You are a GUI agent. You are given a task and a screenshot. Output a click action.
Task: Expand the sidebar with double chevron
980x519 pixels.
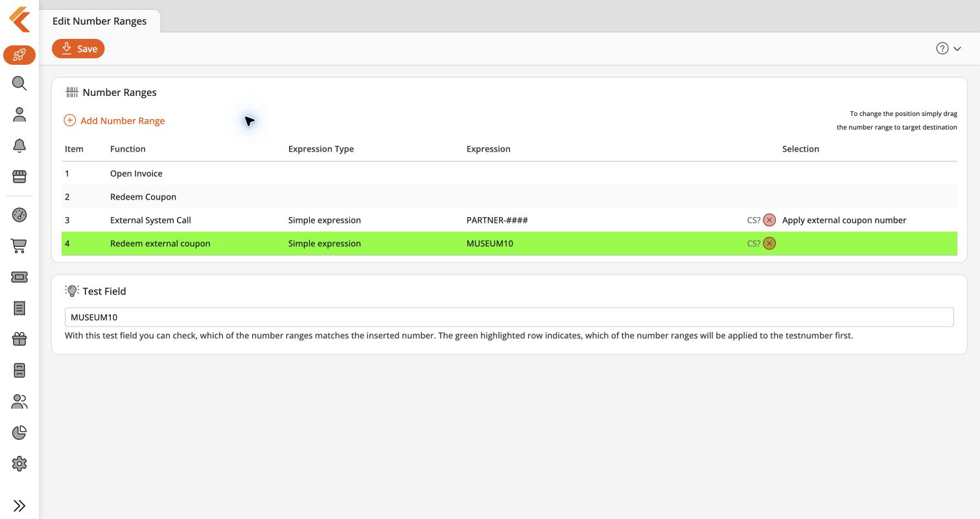tap(19, 506)
